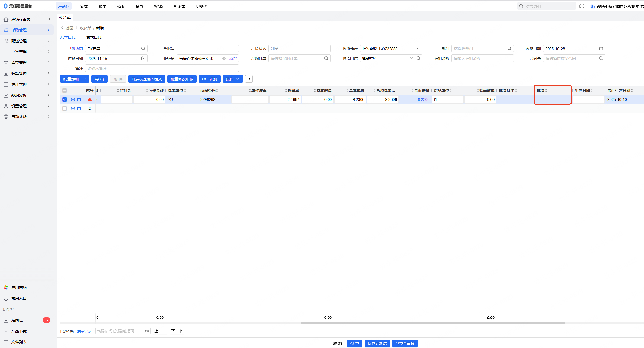Open the 报表 top menu
The image size is (644, 348).
coord(102,6)
